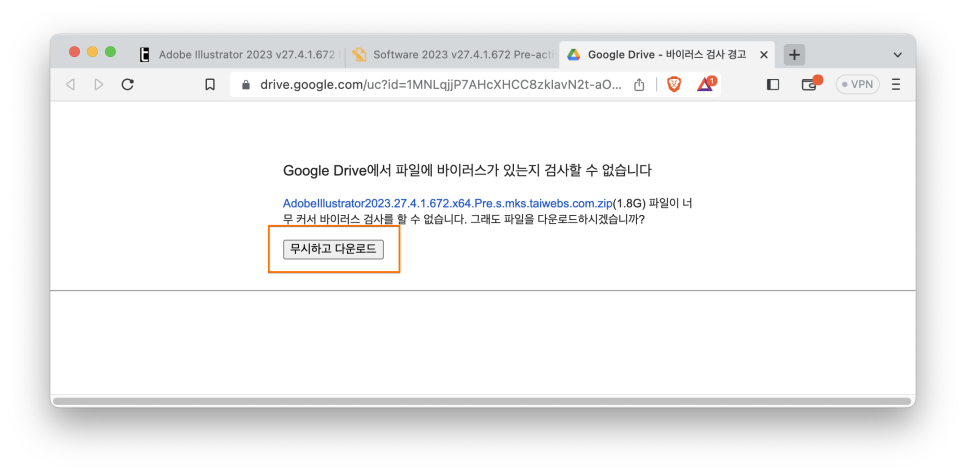Open a new tab with the plus button

tap(795, 55)
